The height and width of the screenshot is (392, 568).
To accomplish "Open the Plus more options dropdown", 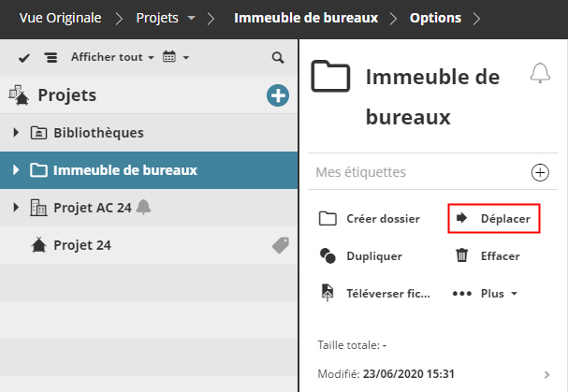I will (x=486, y=293).
